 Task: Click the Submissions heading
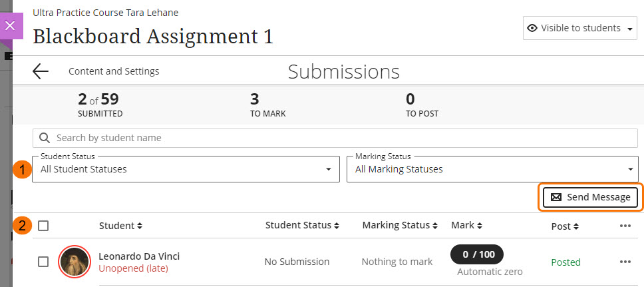coord(344,71)
